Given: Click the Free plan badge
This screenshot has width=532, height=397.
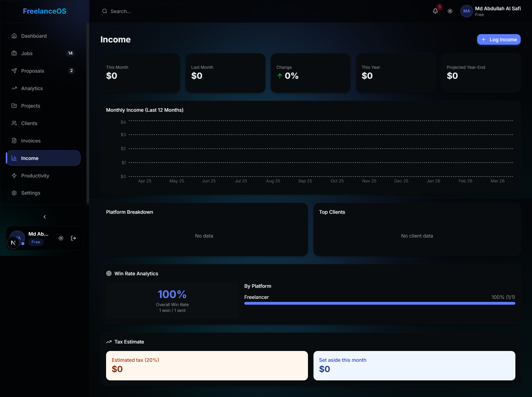Looking at the screenshot, I should pyautogui.click(x=36, y=242).
